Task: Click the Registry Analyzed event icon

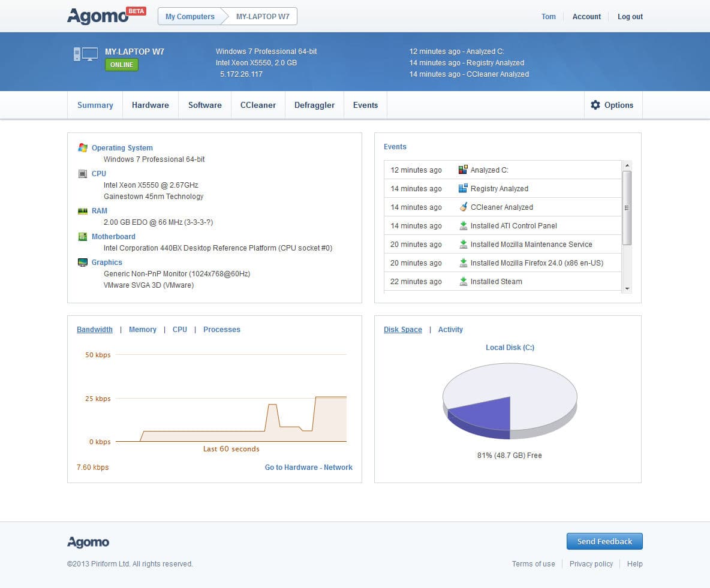Action: 463,189
